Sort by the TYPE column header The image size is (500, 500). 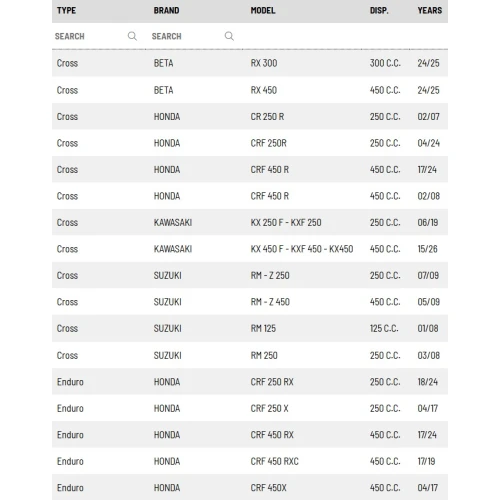[x=66, y=10]
